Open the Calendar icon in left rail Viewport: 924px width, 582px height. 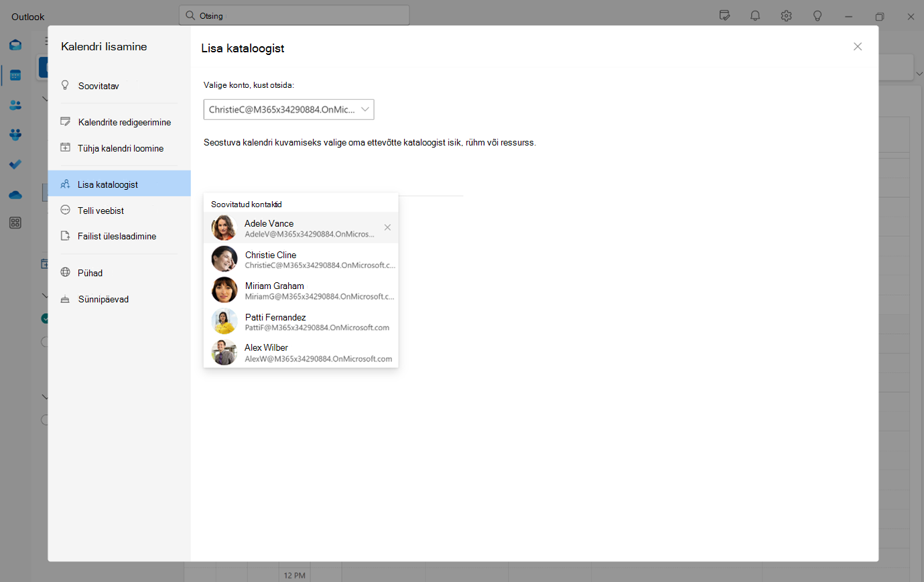(x=15, y=75)
